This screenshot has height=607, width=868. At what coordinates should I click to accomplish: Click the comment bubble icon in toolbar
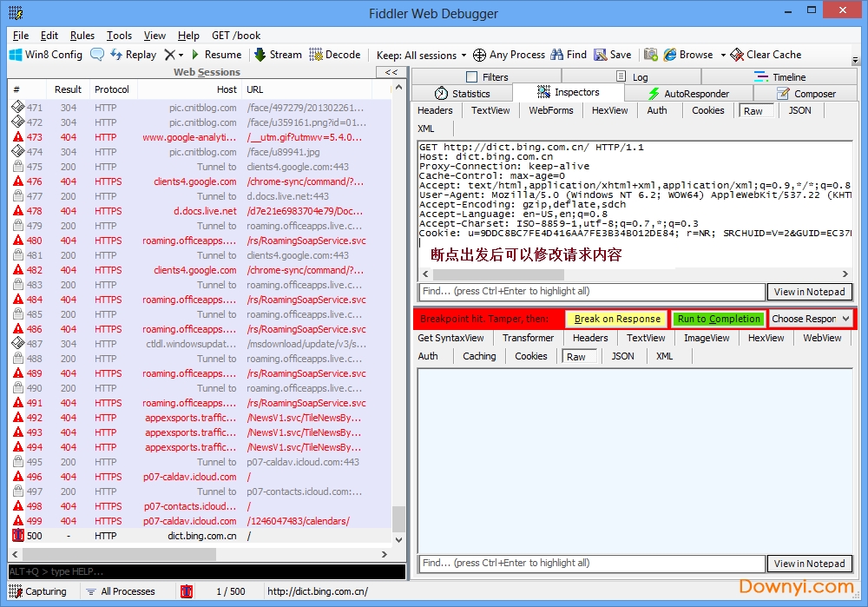click(x=97, y=55)
